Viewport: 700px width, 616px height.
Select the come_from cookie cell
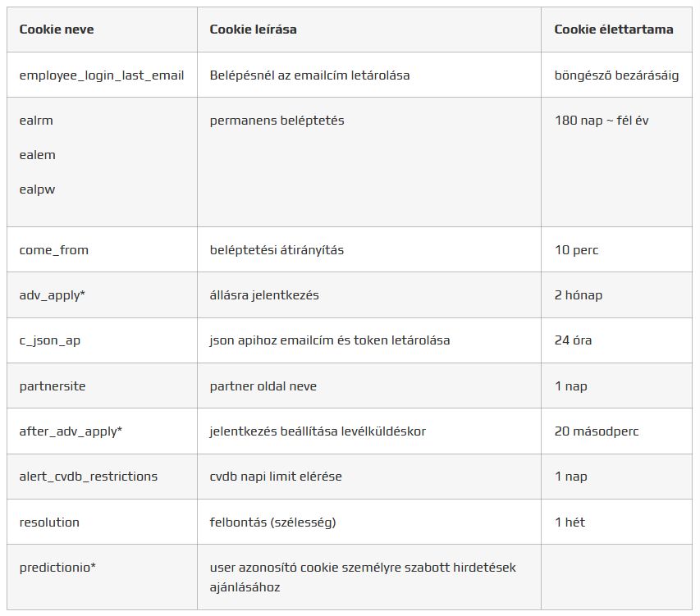click(x=54, y=250)
